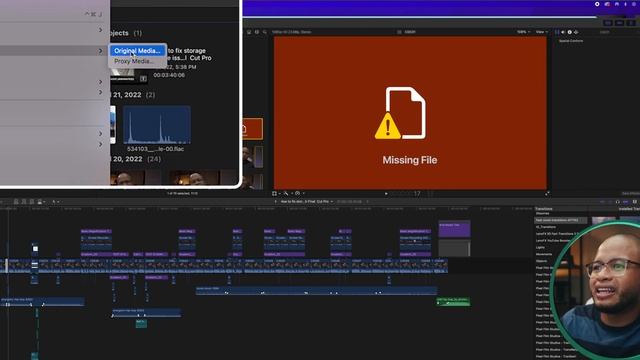
Task: Open the Audio inspector speaker icon
Action: (563, 32)
